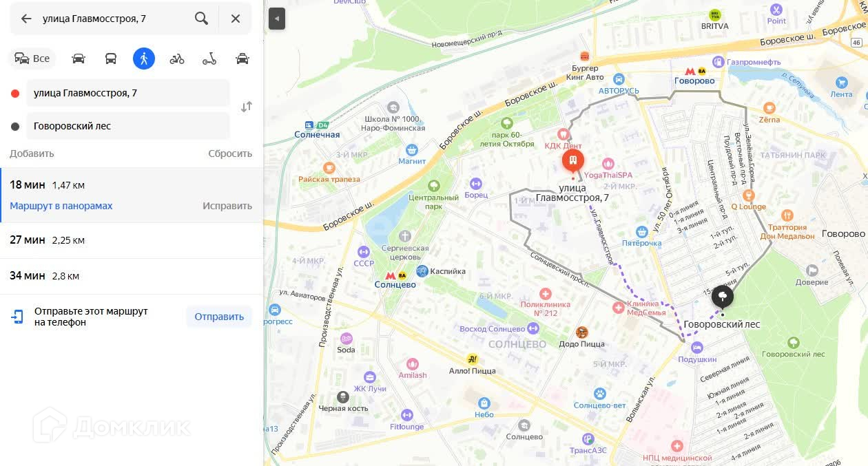Clear the search with the X icon

click(x=236, y=19)
